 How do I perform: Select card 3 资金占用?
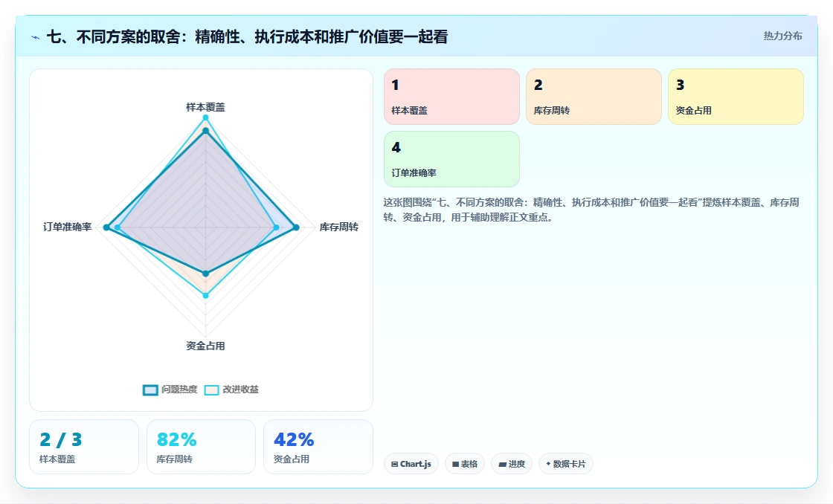[x=736, y=97]
